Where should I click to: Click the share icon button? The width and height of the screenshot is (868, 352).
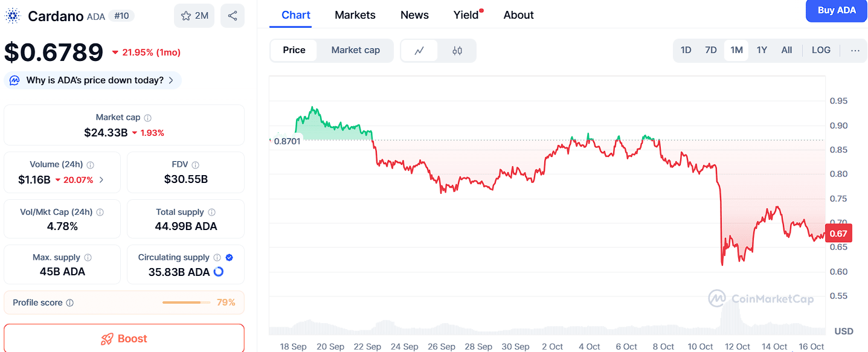pyautogui.click(x=233, y=16)
